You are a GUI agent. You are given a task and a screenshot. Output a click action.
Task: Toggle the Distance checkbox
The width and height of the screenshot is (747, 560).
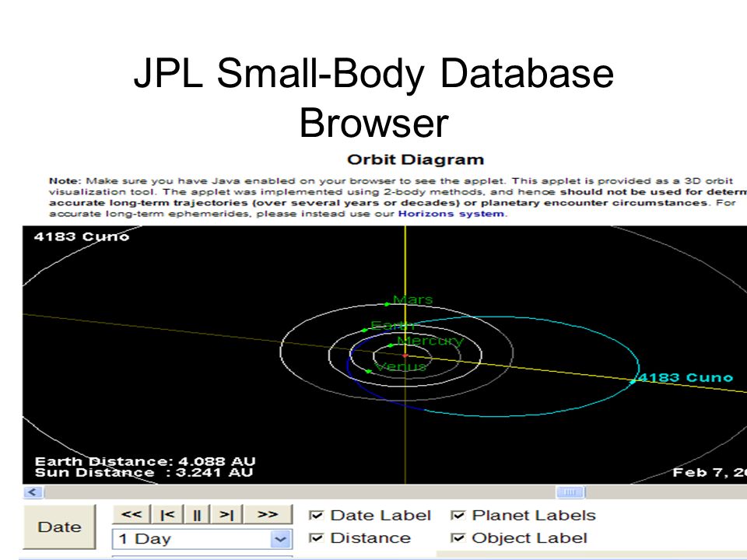point(316,538)
